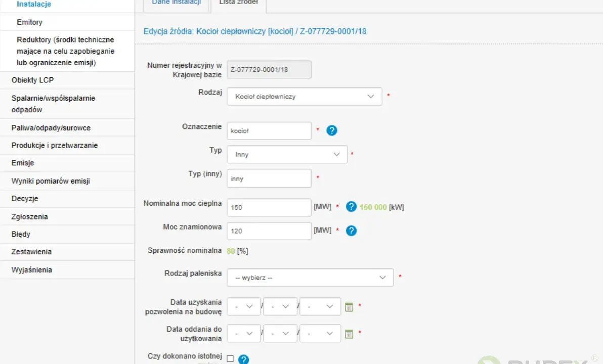Open the Rodzaj dropdown showing Kocioł ciepłowniczy

304,97
